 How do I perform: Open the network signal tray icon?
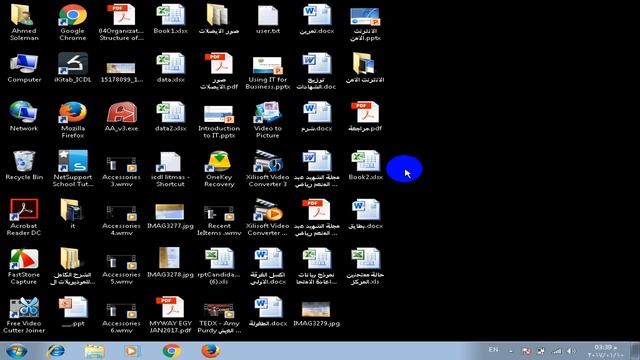coord(557,351)
